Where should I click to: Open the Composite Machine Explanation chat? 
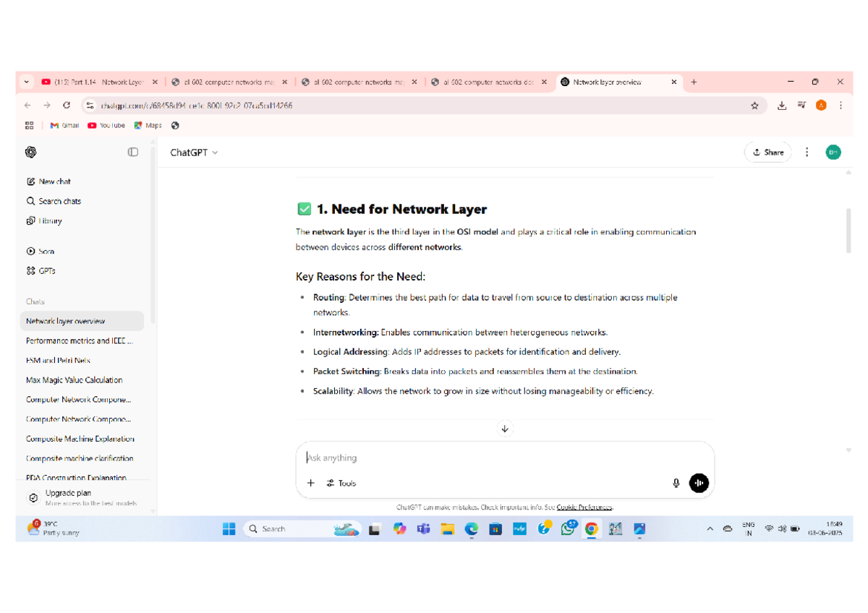[x=82, y=439]
